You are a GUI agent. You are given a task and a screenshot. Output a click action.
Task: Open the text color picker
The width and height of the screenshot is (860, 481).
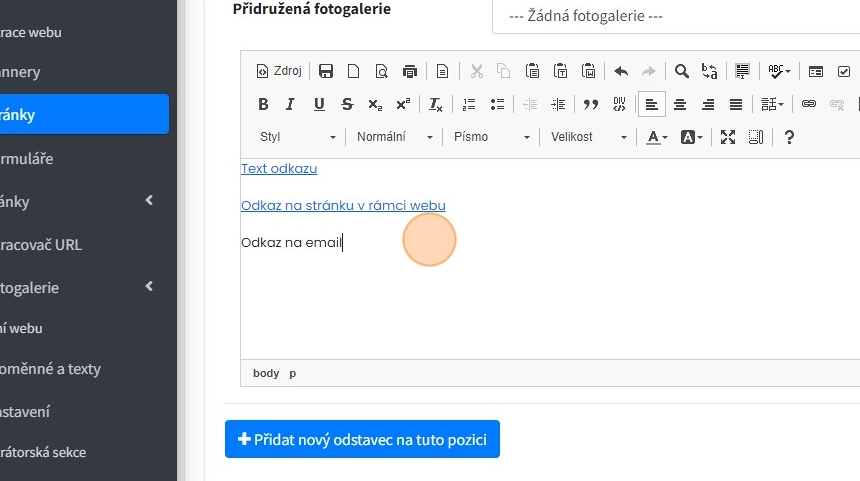pyautogui.click(x=656, y=137)
